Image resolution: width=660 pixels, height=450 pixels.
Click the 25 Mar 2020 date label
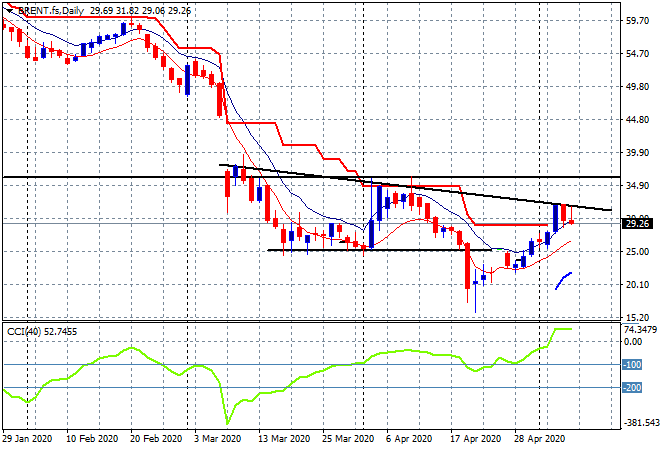pos(348,439)
